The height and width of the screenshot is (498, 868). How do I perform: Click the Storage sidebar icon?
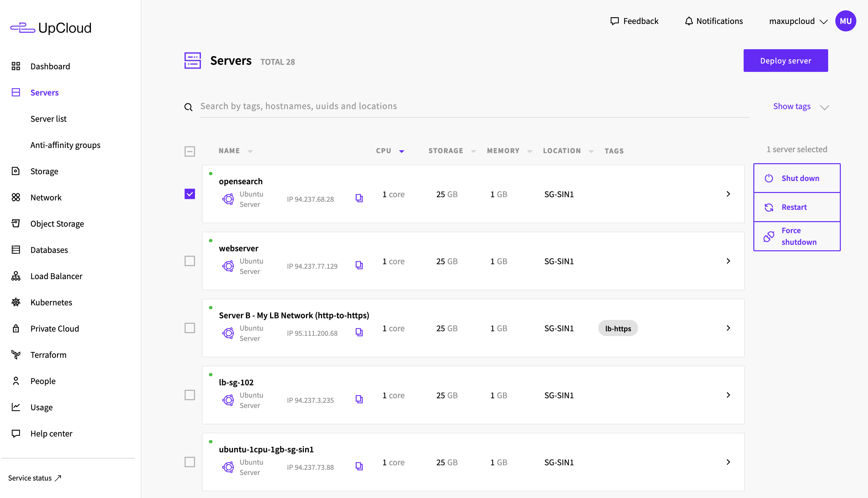(16, 171)
